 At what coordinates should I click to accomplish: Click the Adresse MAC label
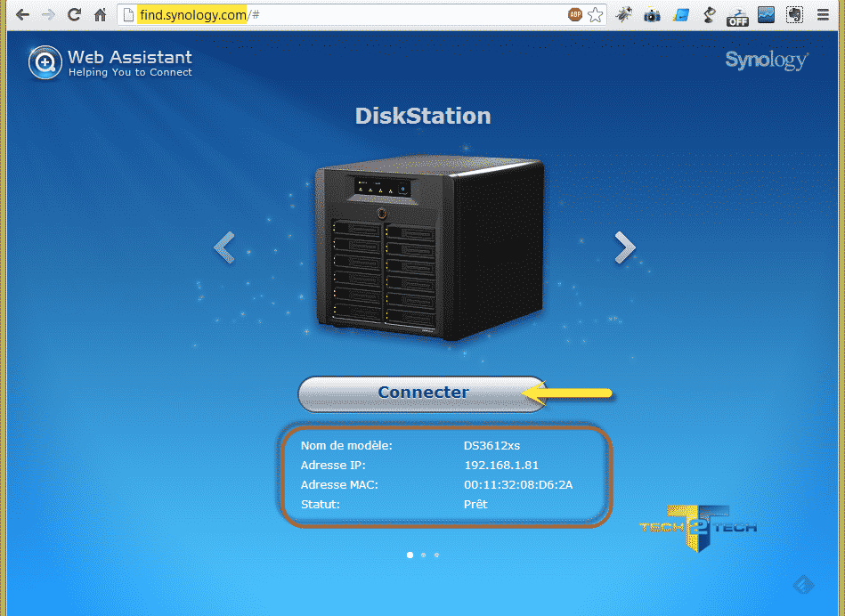339,485
